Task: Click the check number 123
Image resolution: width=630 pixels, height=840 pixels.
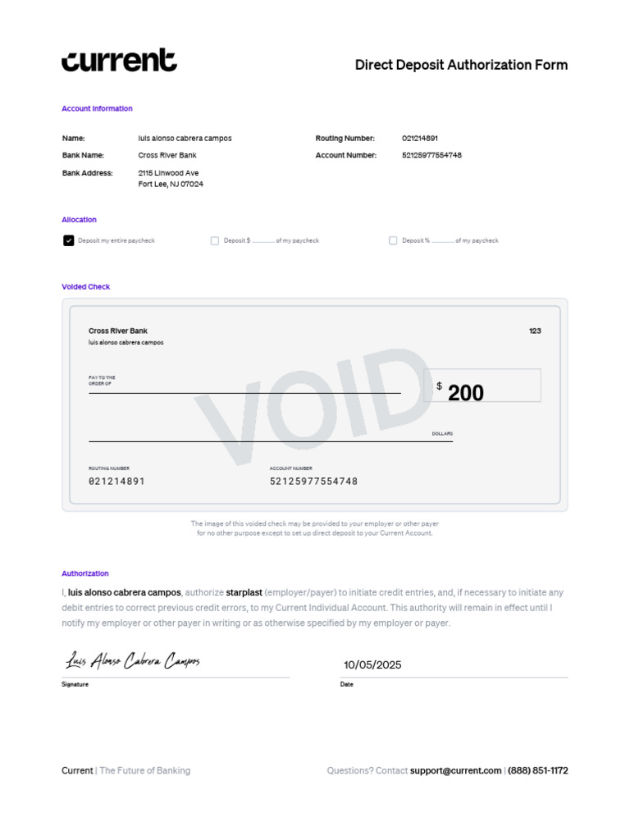Action: [x=535, y=331]
